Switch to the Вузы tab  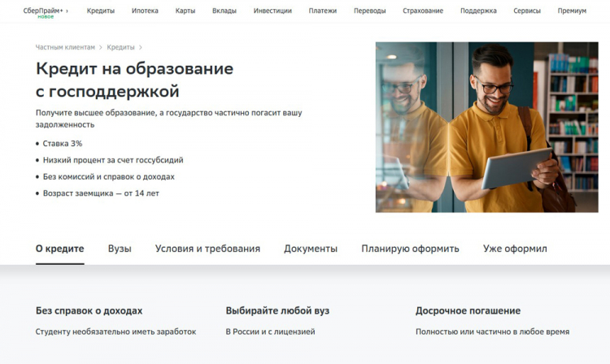point(120,249)
